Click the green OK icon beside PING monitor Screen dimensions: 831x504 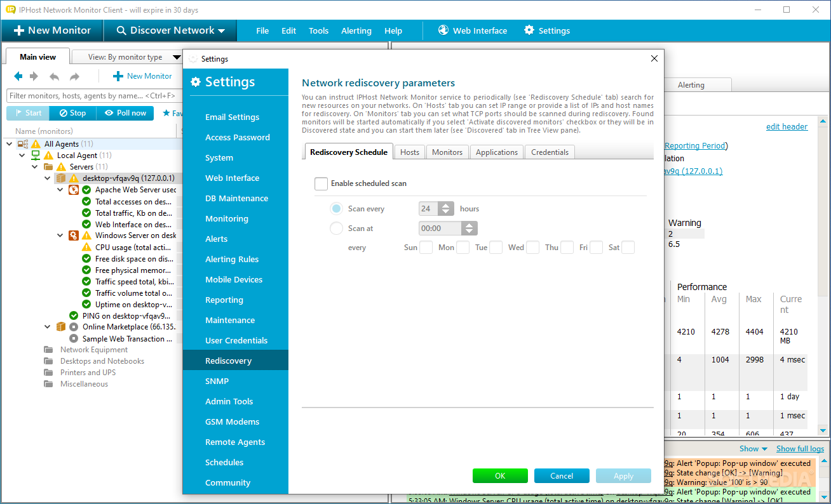[x=74, y=315]
